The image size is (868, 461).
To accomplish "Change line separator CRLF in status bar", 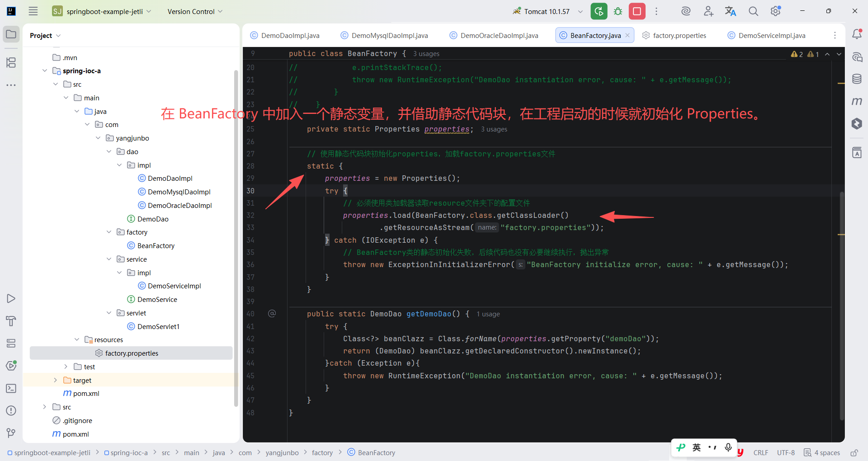I will point(760,452).
